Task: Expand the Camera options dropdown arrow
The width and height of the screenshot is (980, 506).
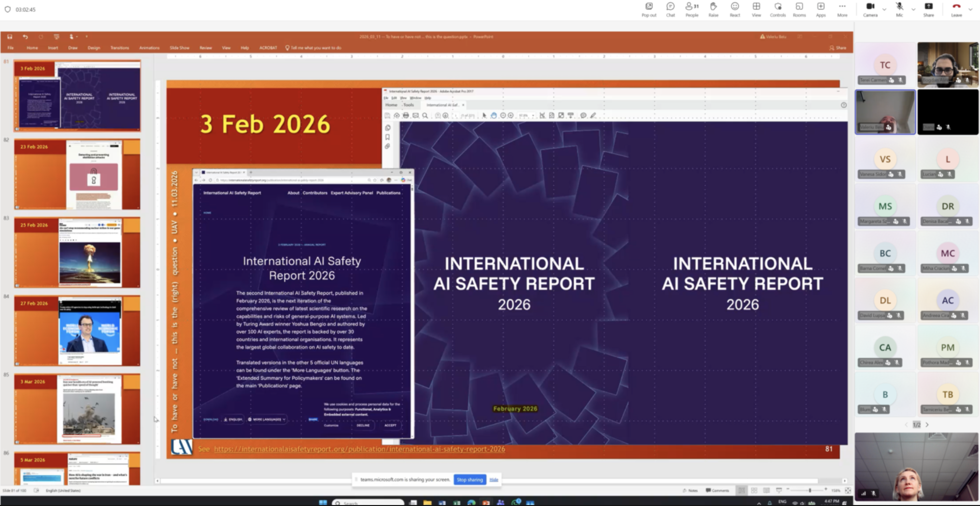Action: click(x=884, y=9)
